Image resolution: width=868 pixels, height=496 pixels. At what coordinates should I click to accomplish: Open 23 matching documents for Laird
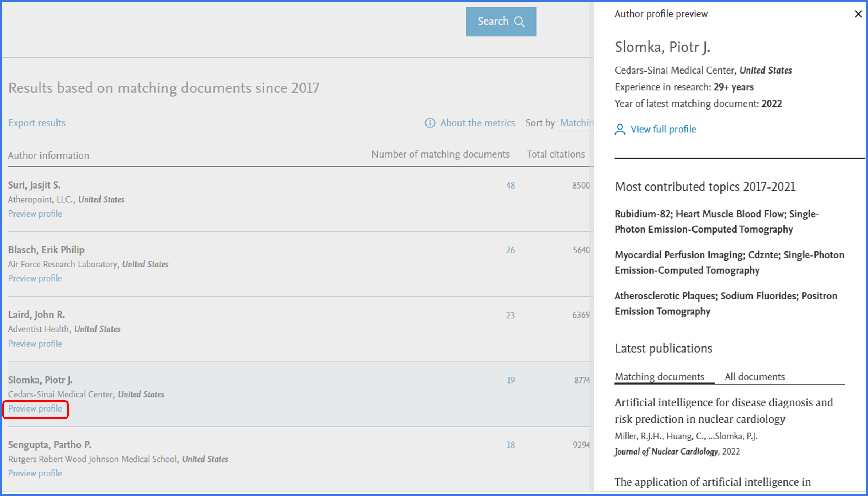click(x=510, y=316)
